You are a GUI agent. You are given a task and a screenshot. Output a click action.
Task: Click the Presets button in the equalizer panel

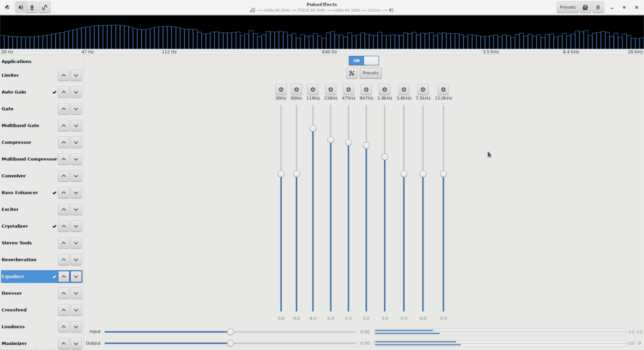[370, 73]
